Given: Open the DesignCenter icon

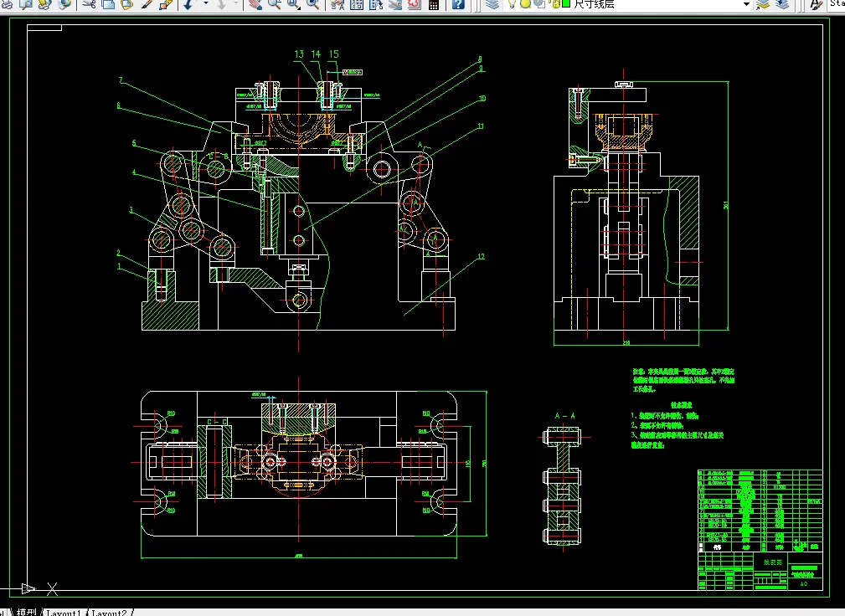Looking at the screenshot, I should (357, 4).
